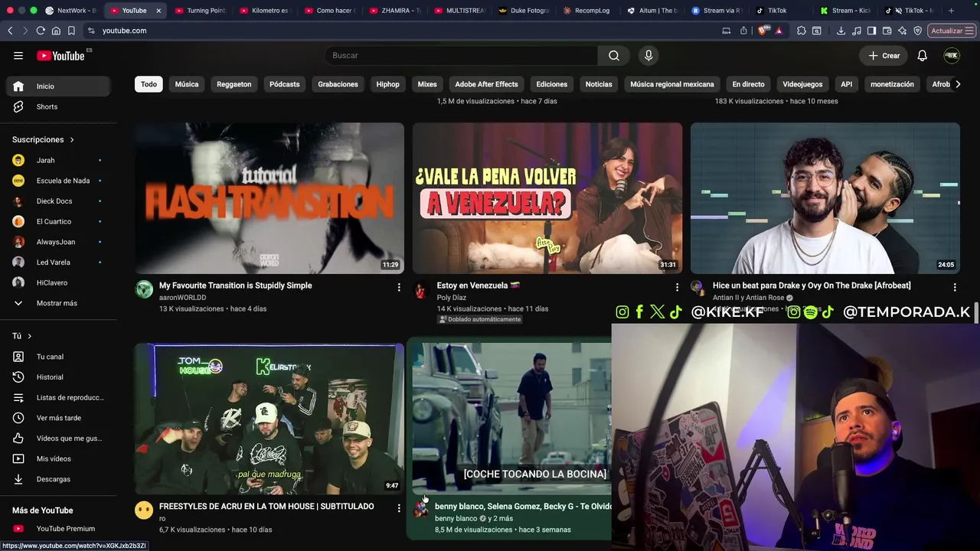
Task: Go to the YouTube logo home link
Action: pos(61,55)
